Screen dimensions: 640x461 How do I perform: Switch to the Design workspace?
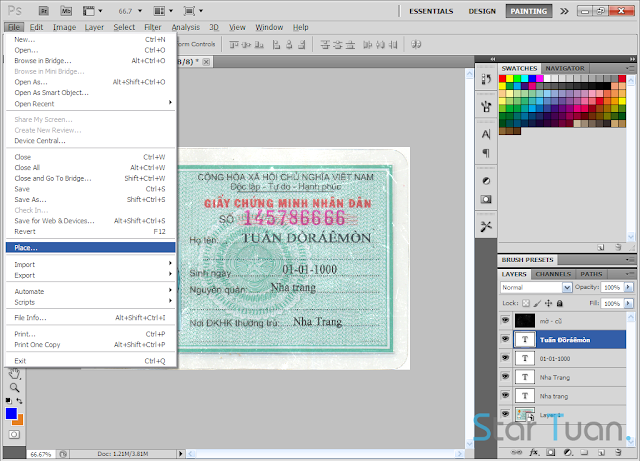tap(482, 11)
